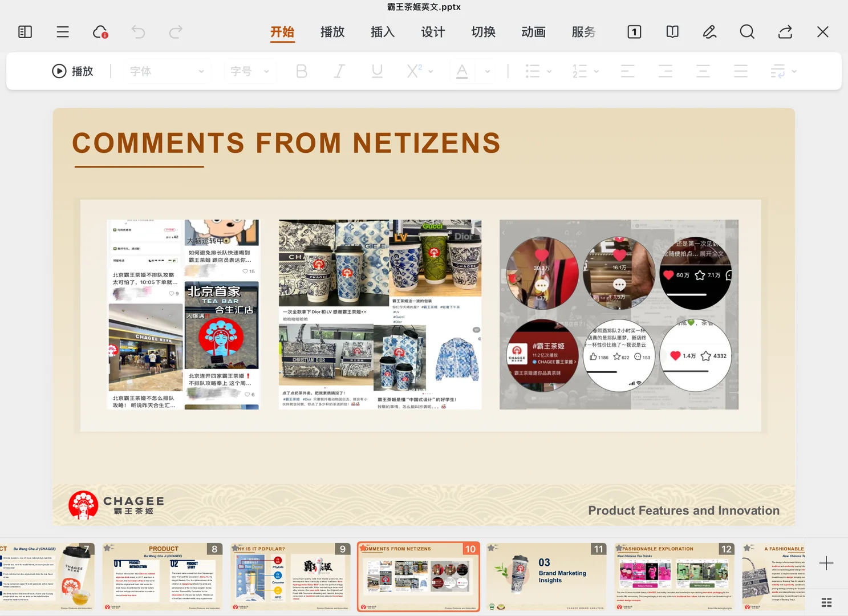Open the 动画 tab
Screen dimensions: 848x616
533,32
